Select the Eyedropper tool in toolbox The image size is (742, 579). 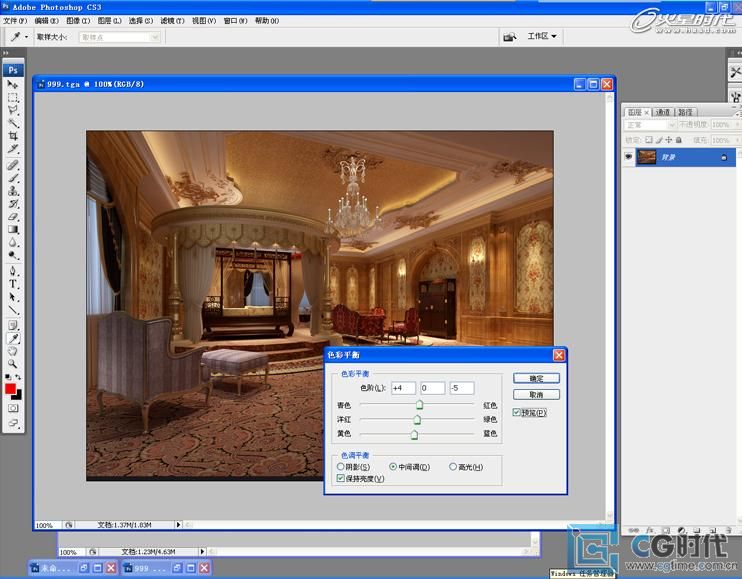click(13, 338)
